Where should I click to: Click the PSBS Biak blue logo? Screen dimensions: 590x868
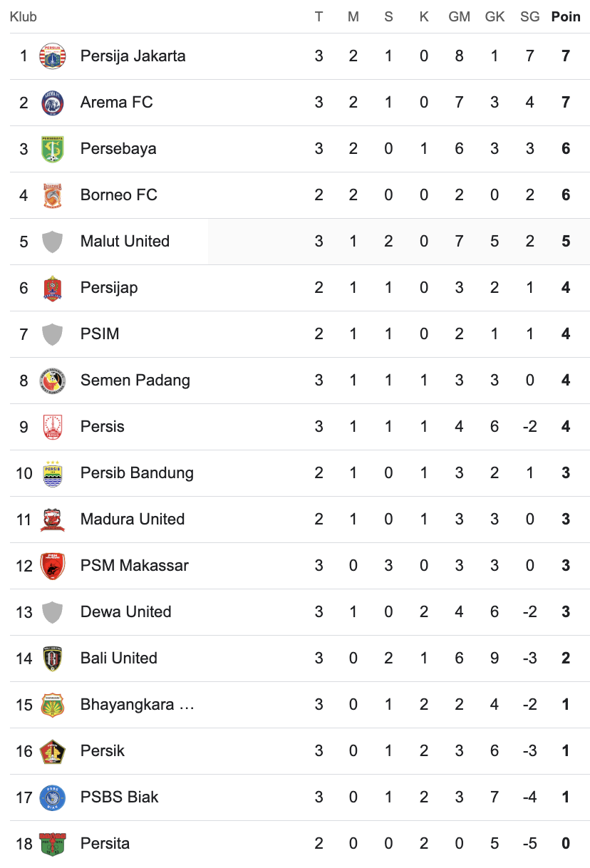53,797
